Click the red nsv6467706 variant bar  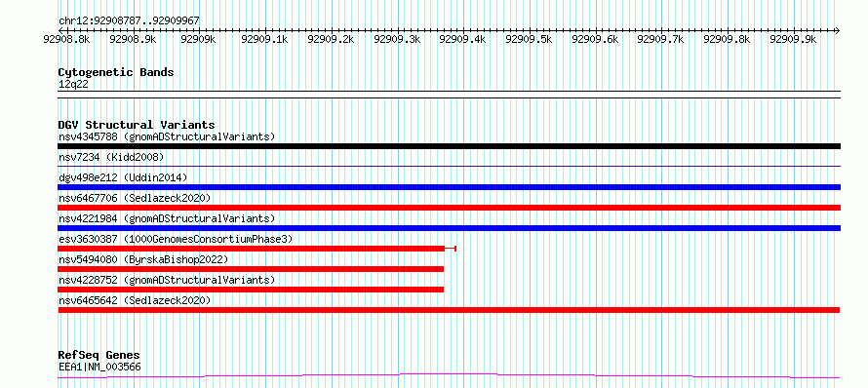[449, 208]
